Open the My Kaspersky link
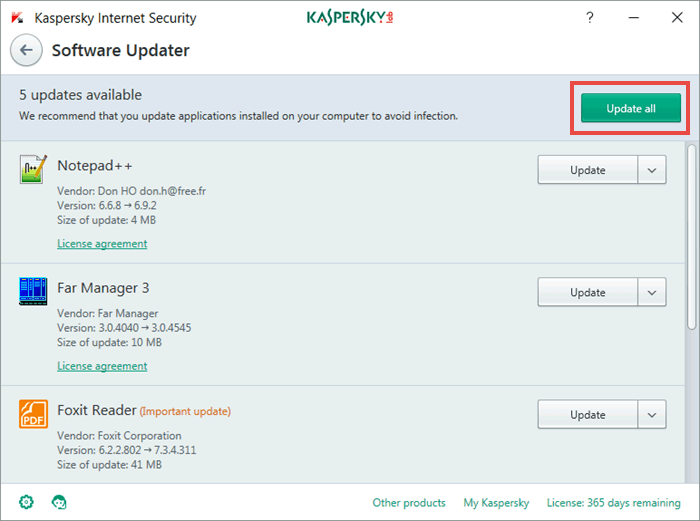 (x=496, y=503)
